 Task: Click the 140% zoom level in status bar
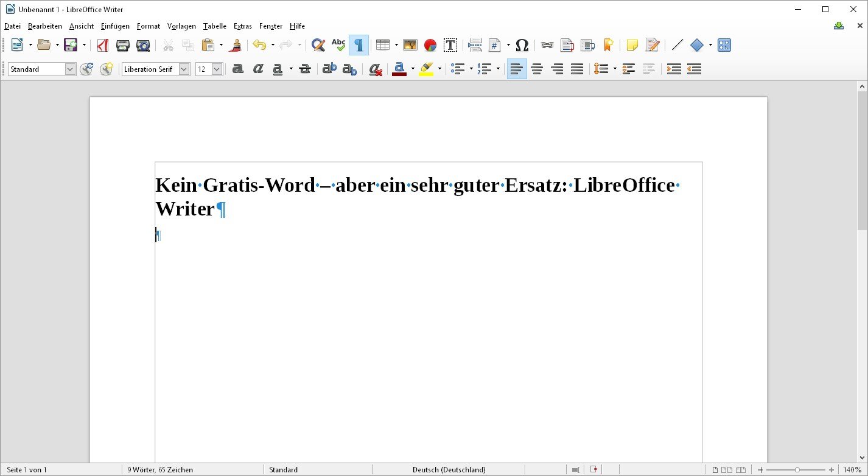852,470
